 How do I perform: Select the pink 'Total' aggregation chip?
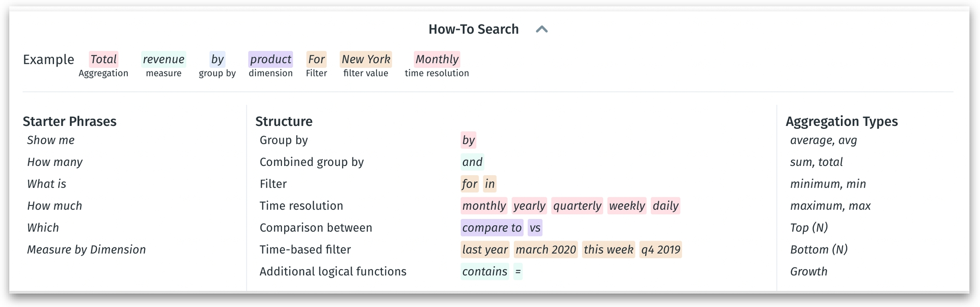click(103, 59)
